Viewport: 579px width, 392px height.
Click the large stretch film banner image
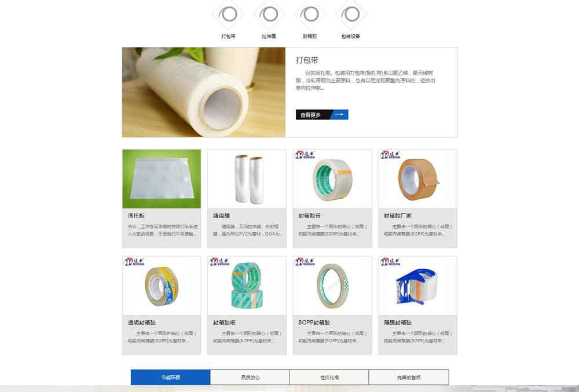(x=204, y=92)
